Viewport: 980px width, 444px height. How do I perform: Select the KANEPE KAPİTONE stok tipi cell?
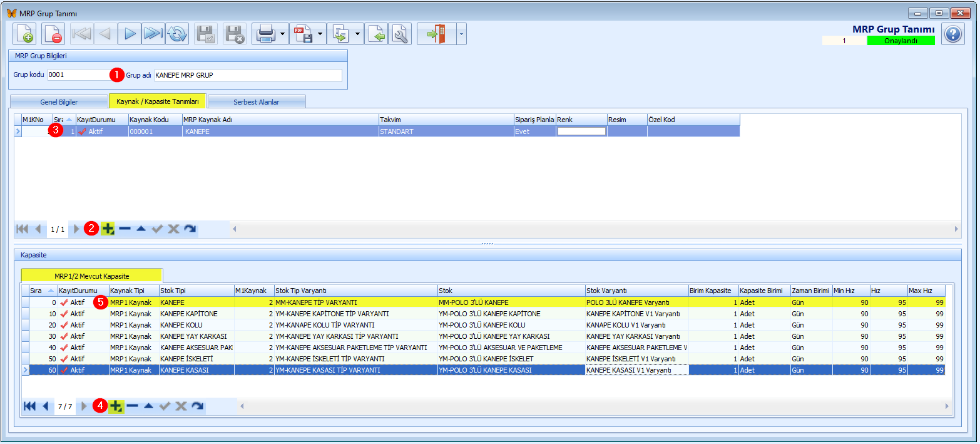pyautogui.click(x=196, y=314)
